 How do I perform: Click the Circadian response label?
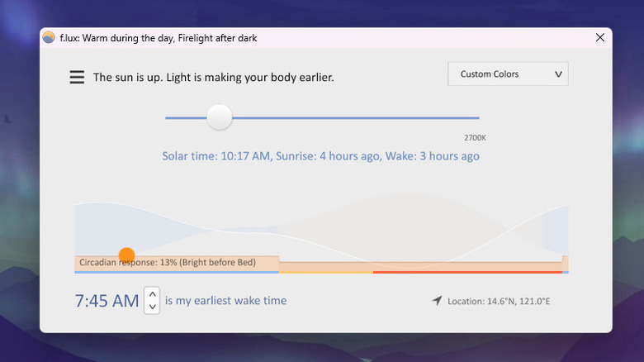coord(168,263)
